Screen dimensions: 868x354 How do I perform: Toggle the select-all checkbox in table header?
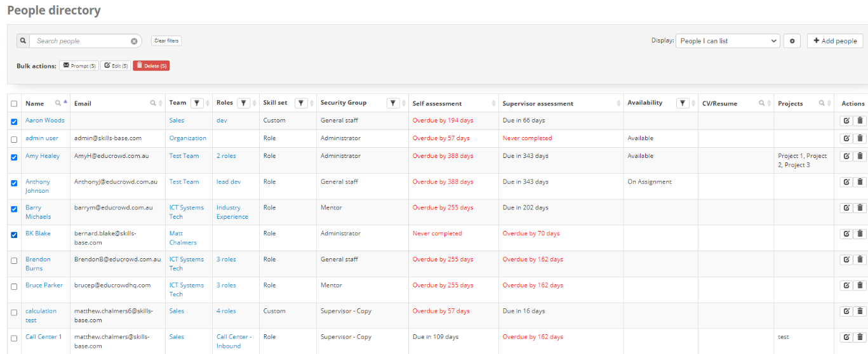(14, 103)
